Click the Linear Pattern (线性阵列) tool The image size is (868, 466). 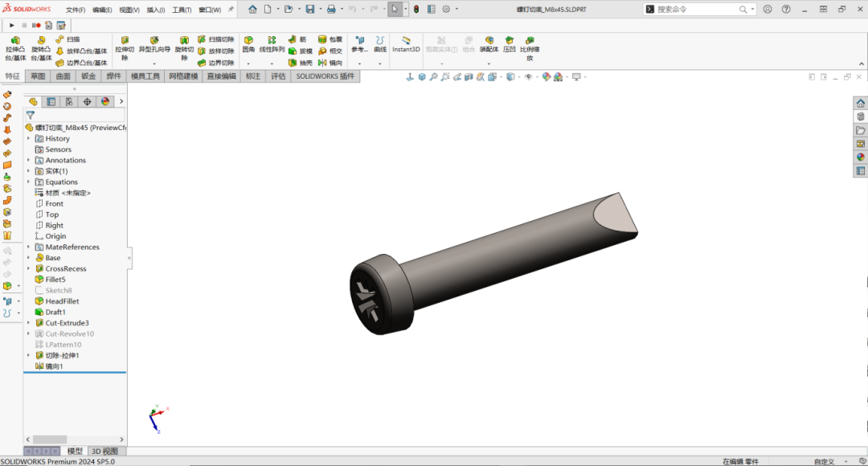pyautogui.click(x=272, y=45)
